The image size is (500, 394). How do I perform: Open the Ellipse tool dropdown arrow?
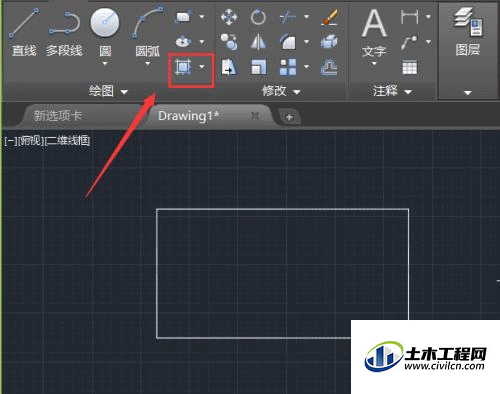(x=202, y=42)
